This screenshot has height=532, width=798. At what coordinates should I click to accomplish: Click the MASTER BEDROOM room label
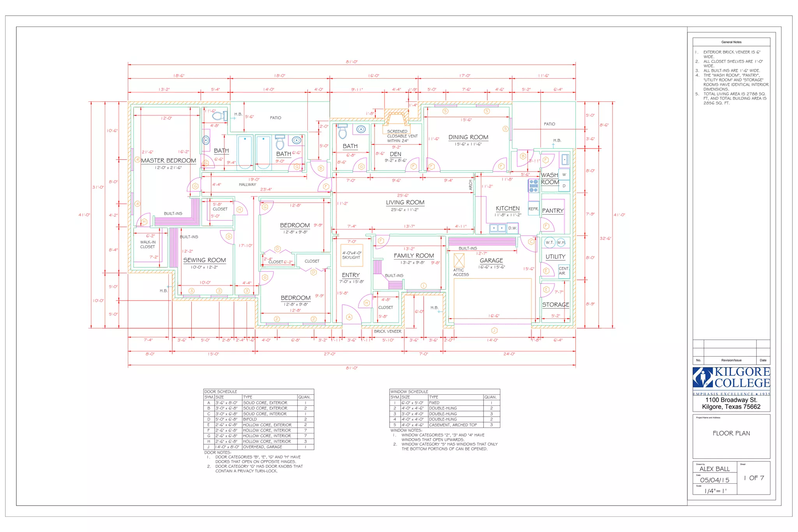(x=168, y=161)
